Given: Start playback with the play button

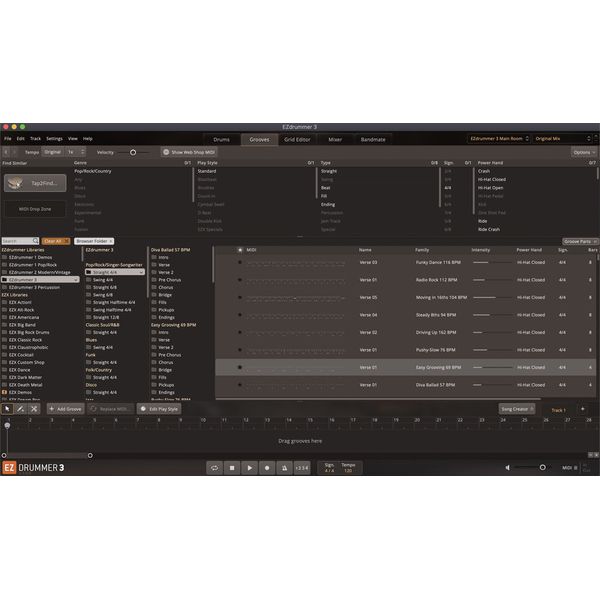Looking at the screenshot, I should tap(249, 468).
